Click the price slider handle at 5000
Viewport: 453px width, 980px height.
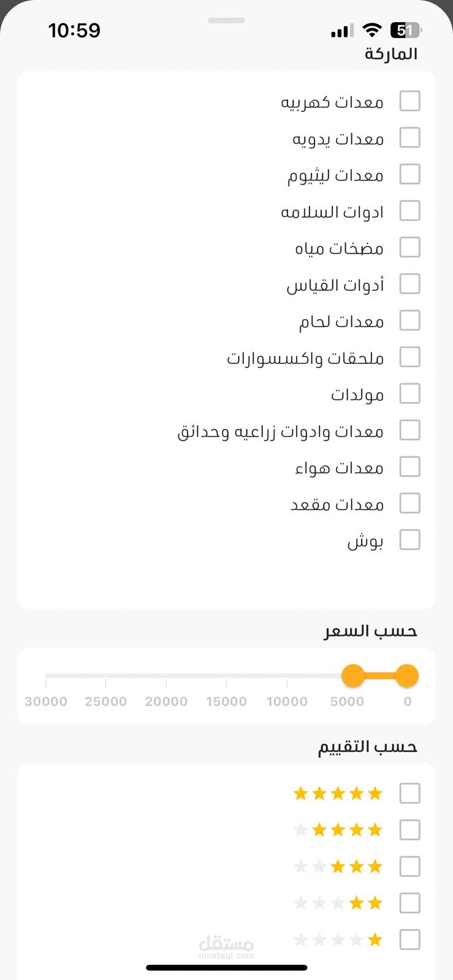click(353, 676)
